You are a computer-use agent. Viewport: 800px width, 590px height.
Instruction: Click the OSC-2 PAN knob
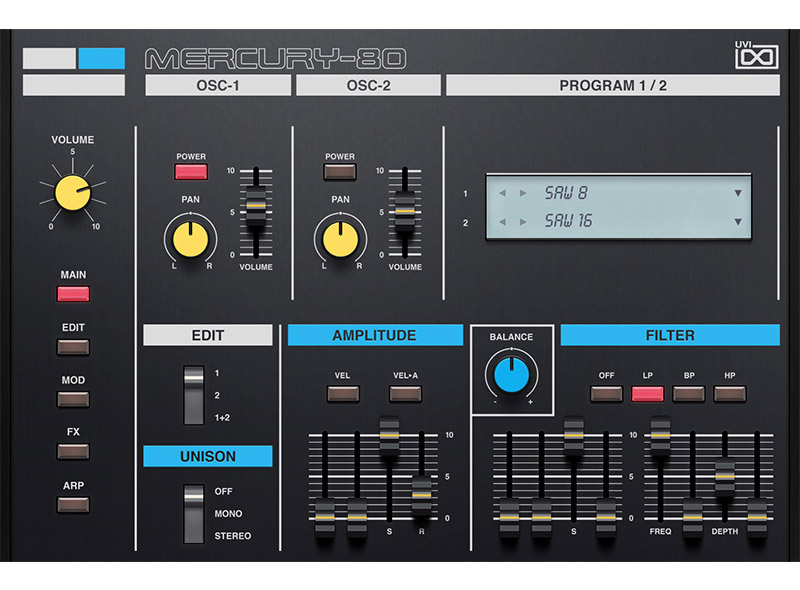(340, 239)
